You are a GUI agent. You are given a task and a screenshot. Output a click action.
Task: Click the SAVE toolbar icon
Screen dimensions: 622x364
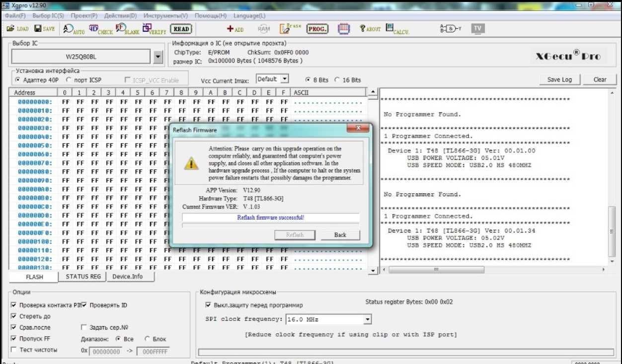pos(45,29)
